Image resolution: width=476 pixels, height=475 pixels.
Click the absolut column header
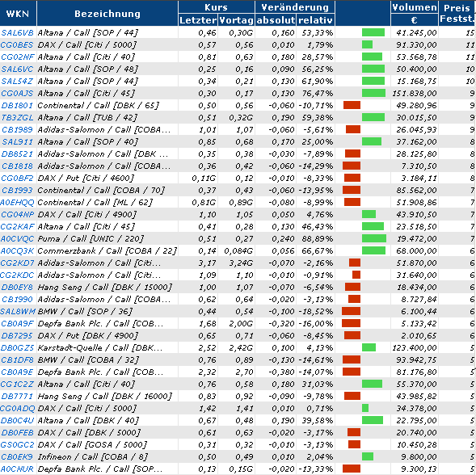276,20
